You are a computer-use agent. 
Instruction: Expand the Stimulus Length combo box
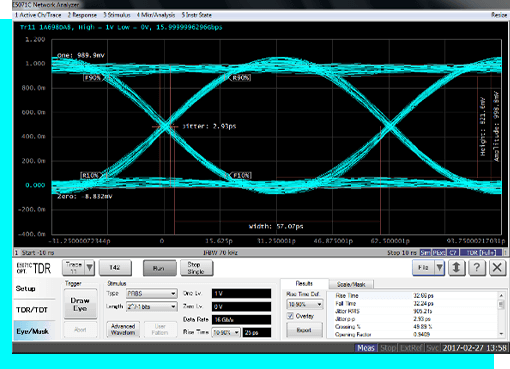151,306
